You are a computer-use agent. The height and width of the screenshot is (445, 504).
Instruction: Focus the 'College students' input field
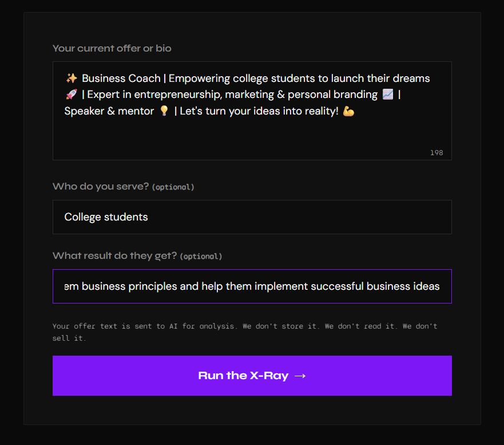pyautogui.click(x=252, y=217)
